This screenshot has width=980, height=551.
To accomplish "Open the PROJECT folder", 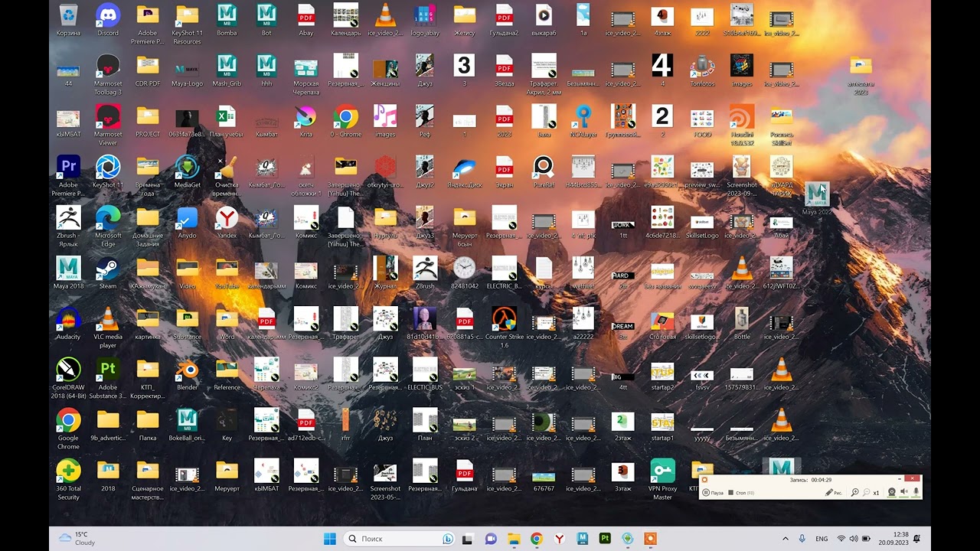I will [x=148, y=122].
